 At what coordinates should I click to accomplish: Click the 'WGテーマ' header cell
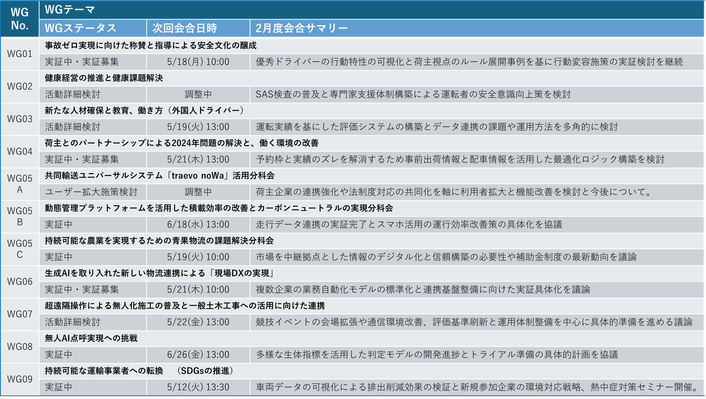(371, 10)
